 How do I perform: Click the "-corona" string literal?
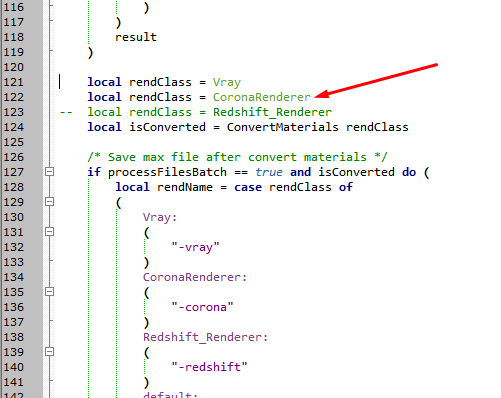coord(202,307)
